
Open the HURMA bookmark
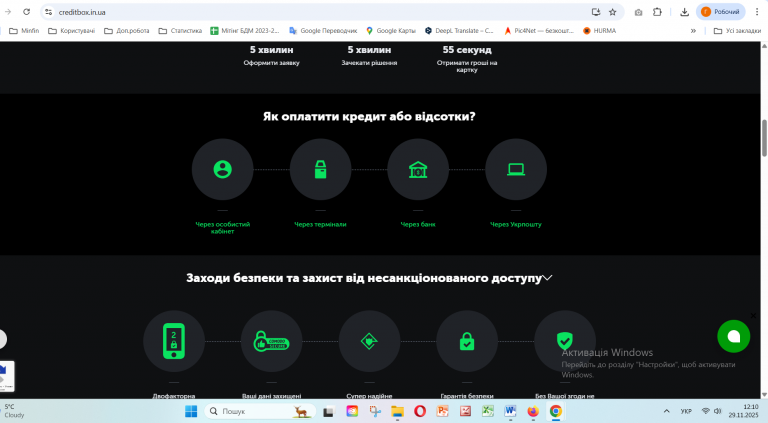599,30
